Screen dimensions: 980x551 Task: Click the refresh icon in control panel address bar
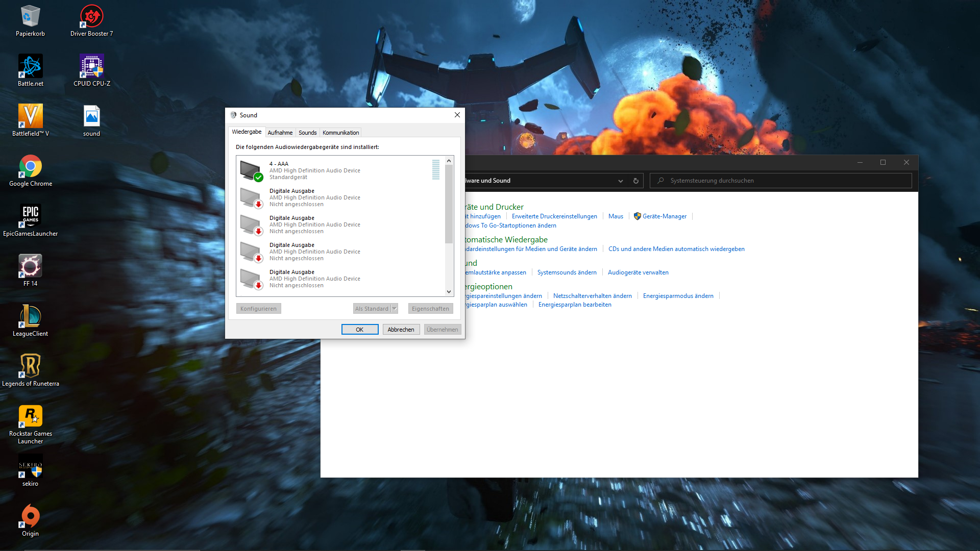coord(635,181)
